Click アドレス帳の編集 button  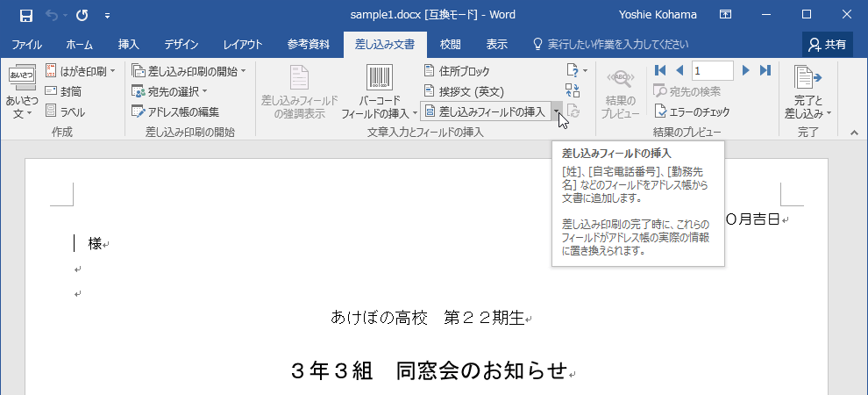pyautogui.click(x=176, y=111)
